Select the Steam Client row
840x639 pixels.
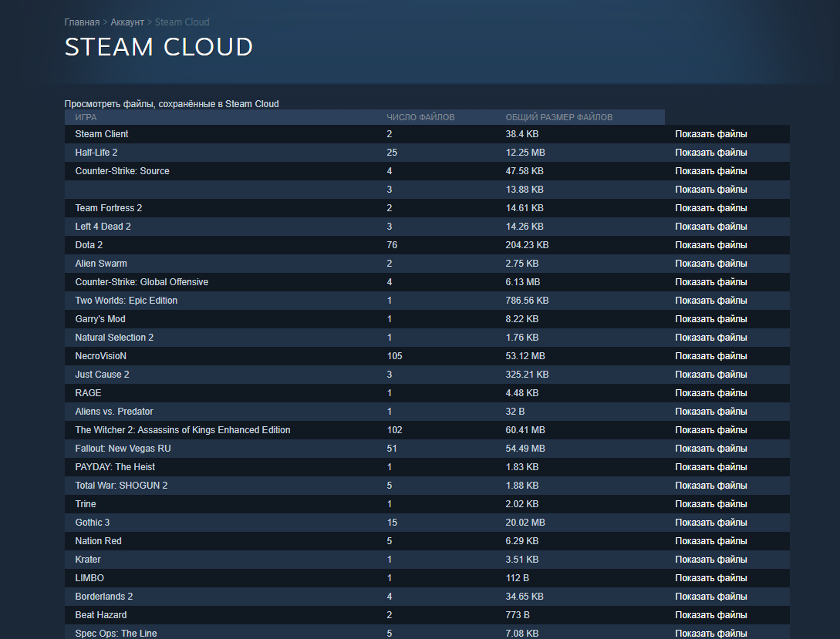pyautogui.click(x=101, y=133)
